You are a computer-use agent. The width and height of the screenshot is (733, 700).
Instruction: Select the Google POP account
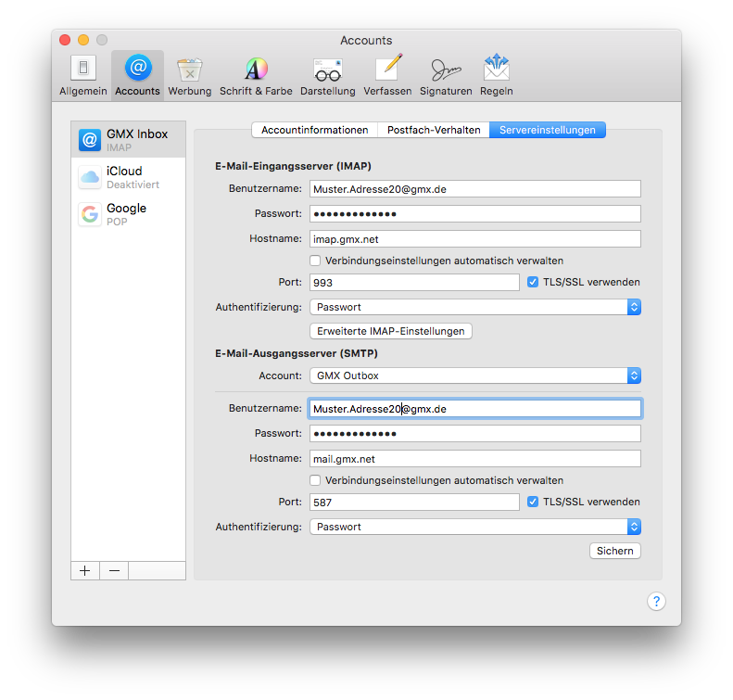tap(128, 214)
